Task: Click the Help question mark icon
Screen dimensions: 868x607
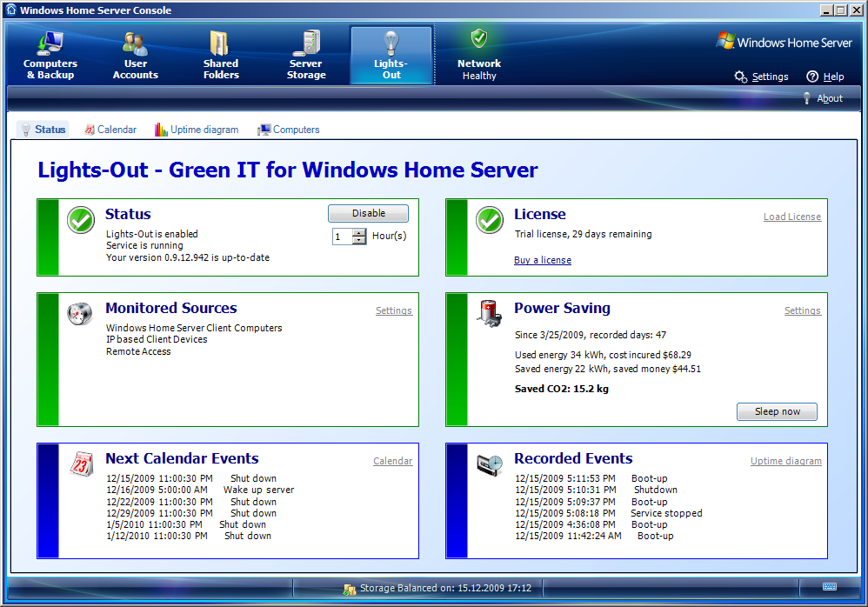Action: coord(812,77)
